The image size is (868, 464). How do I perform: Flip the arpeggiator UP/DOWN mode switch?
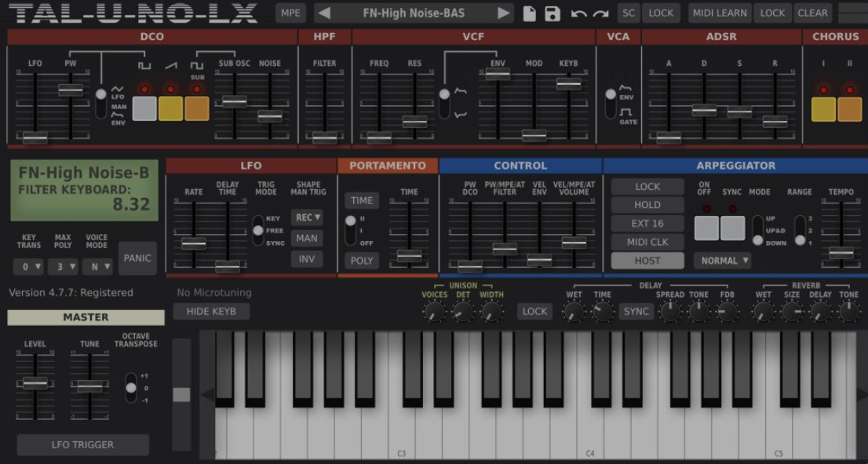758,230
